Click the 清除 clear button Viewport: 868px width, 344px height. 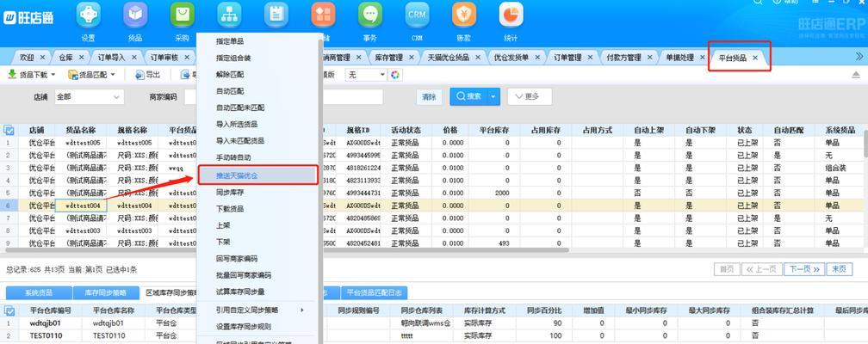click(429, 97)
